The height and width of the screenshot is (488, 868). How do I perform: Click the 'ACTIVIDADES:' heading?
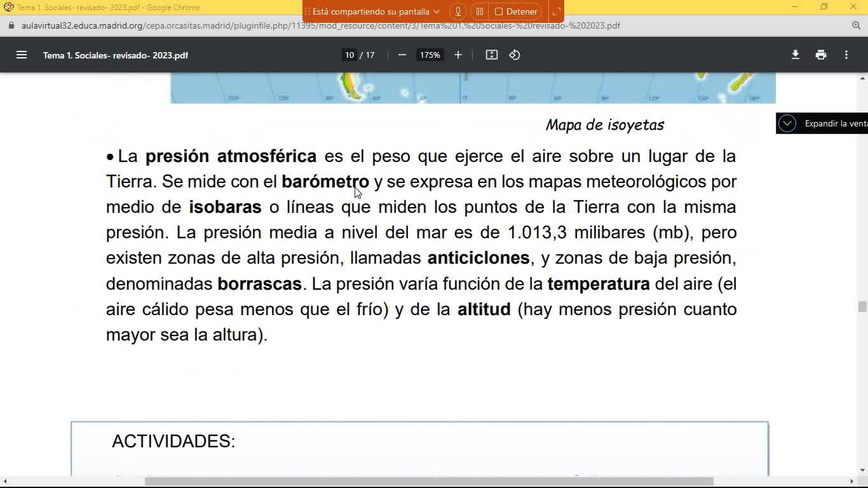[173, 442]
